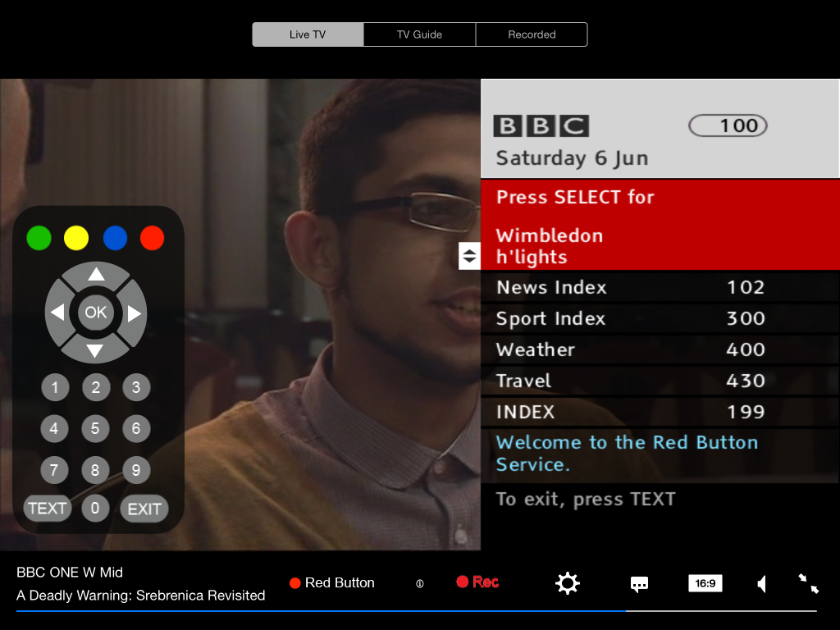840x630 pixels.
Task: Open the TV Guide tab
Action: (x=419, y=34)
